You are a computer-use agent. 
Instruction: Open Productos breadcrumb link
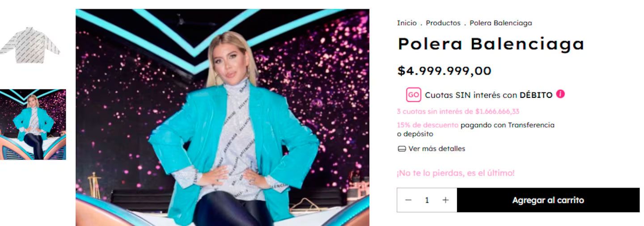443,23
